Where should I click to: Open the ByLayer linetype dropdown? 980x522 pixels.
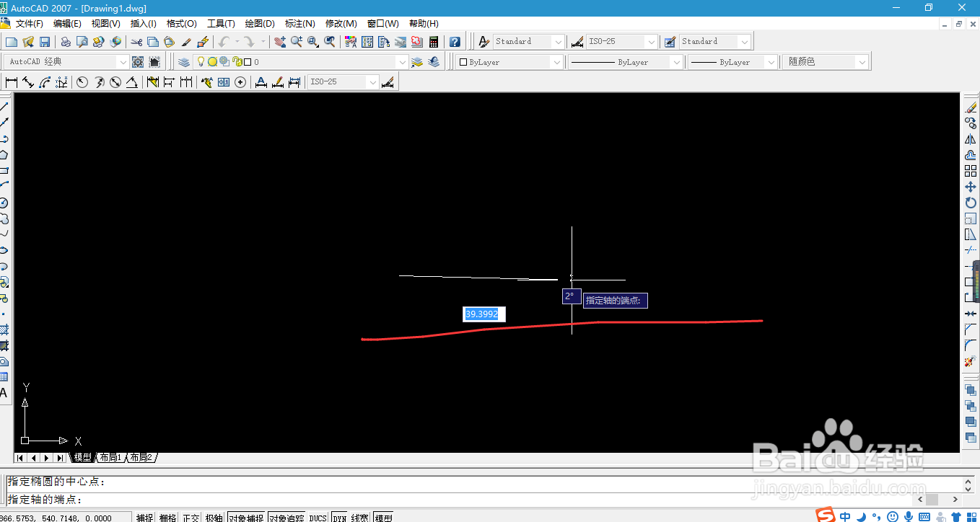(676, 62)
